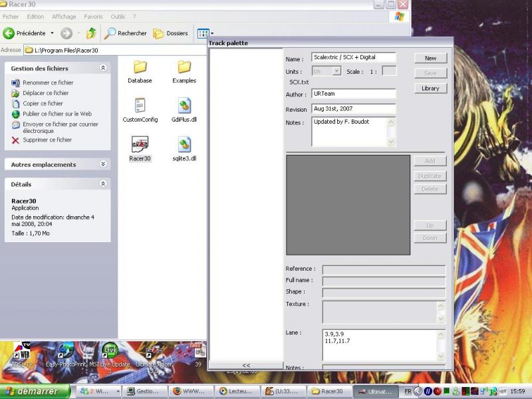Image resolution: width=532 pixels, height=399 pixels.
Task: Collapse the Gestion des fichiers panel
Action: [x=103, y=68]
